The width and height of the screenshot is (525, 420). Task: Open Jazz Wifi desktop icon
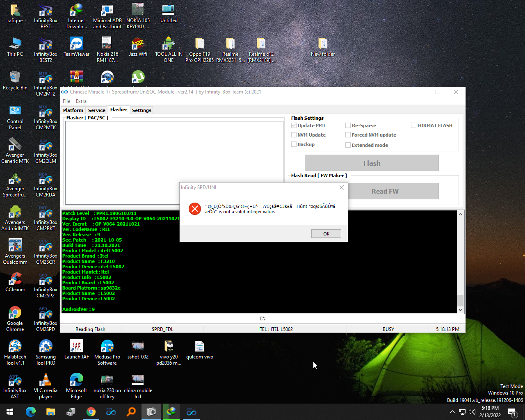point(138,47)
